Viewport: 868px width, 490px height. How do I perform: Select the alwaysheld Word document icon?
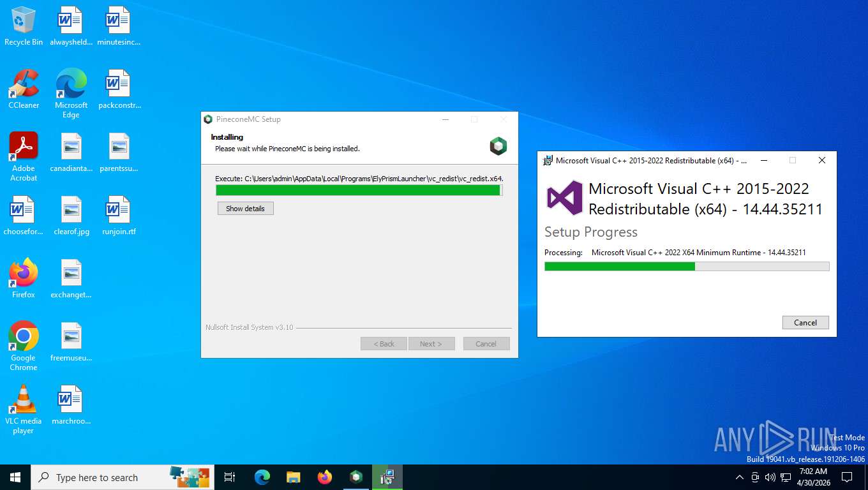(71, 26)
